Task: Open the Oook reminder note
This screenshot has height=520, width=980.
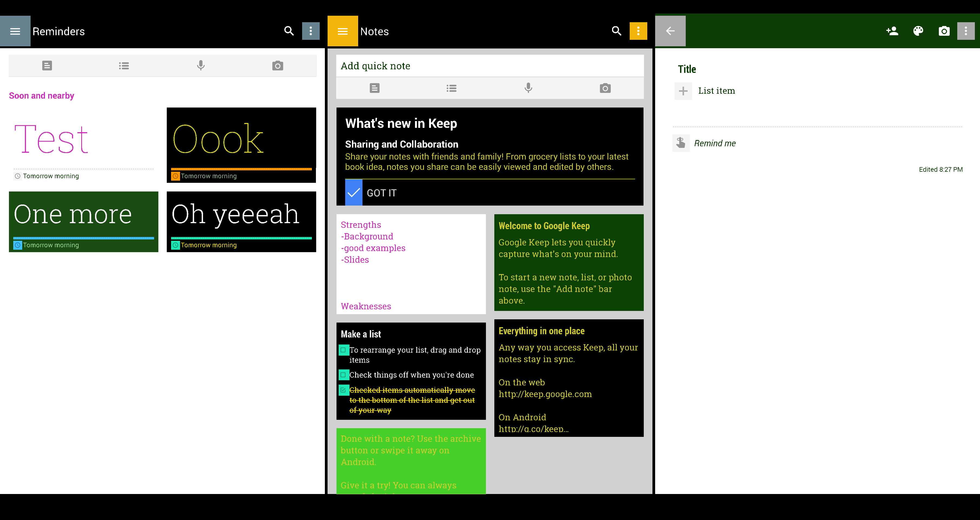Action: (241, 145)
